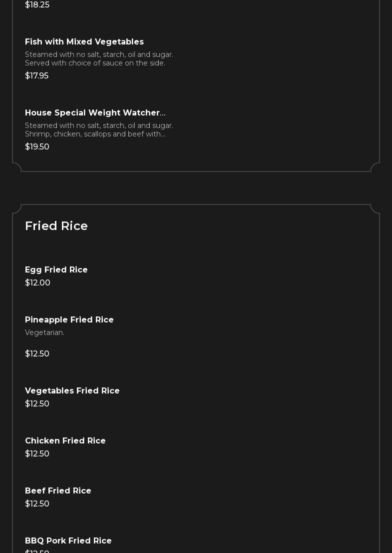This screenshot has width=392, height=553.
Task: Select the Egg Fried Rice item
Action: (x=56, y=270)
